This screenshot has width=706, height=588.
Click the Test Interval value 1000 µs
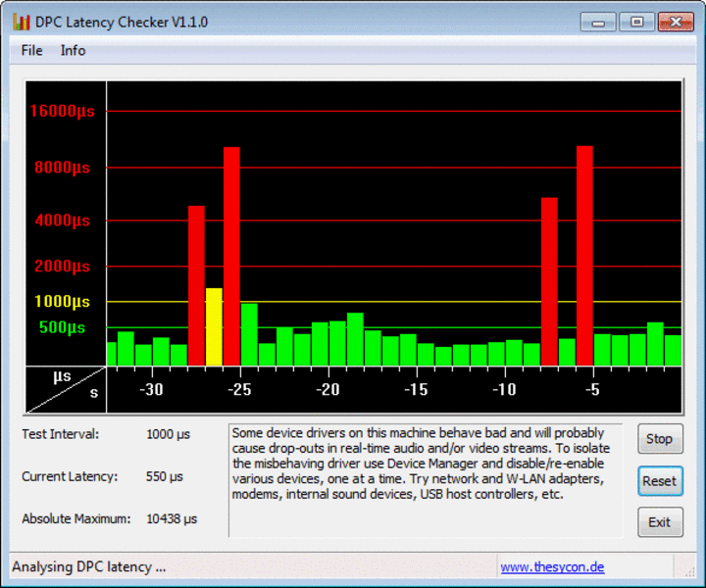[x=168, y=434]
